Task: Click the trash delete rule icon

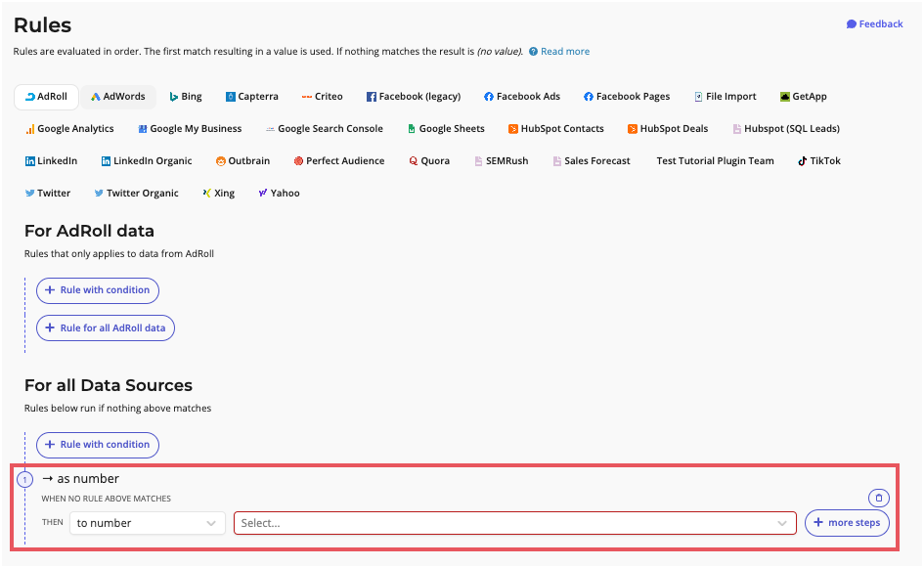Action: pyautogui.click(x=878, y=498)
